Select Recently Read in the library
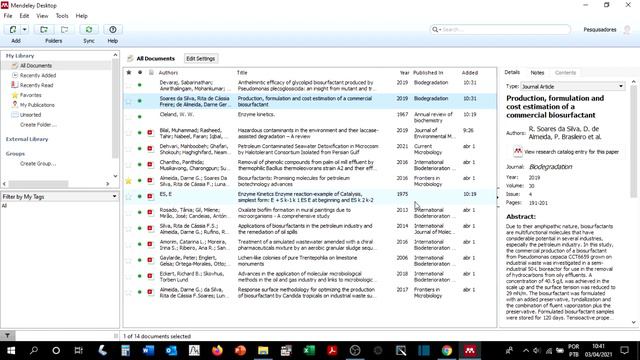The image size is (640, 360). [x=36, y=85]
